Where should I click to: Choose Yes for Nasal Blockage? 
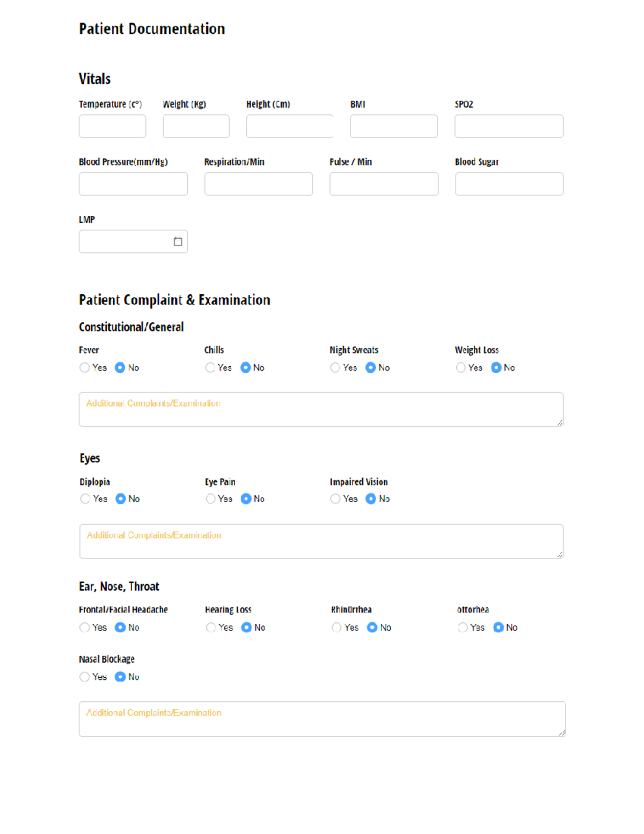pyautogui.click(x=85, y=677)
